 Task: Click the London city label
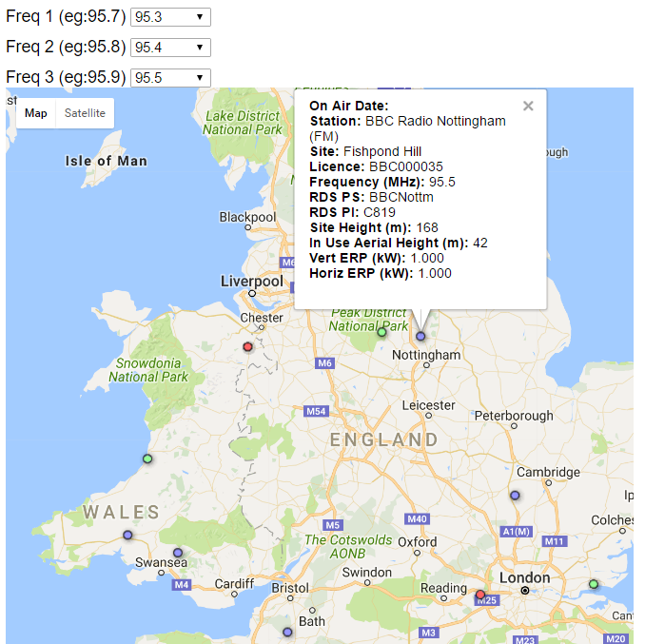[524, 577]
